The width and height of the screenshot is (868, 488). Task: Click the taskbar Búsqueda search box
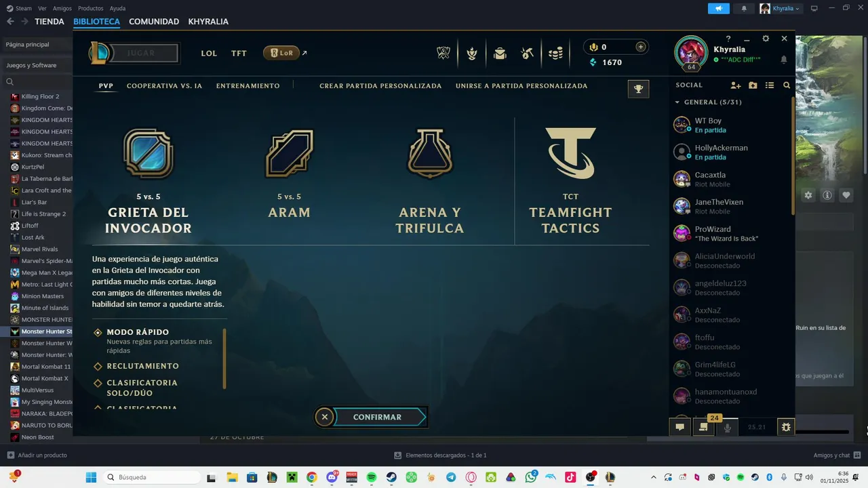click(153, 477)
